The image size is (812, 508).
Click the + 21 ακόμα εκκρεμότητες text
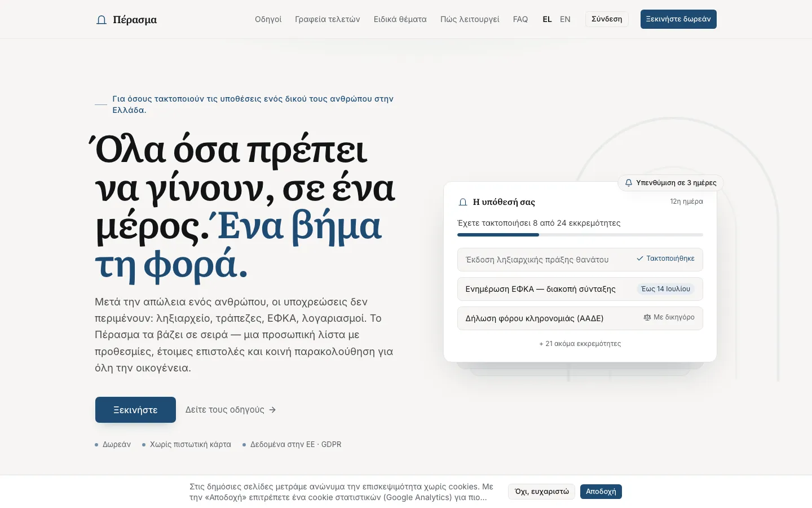(580, 344)
